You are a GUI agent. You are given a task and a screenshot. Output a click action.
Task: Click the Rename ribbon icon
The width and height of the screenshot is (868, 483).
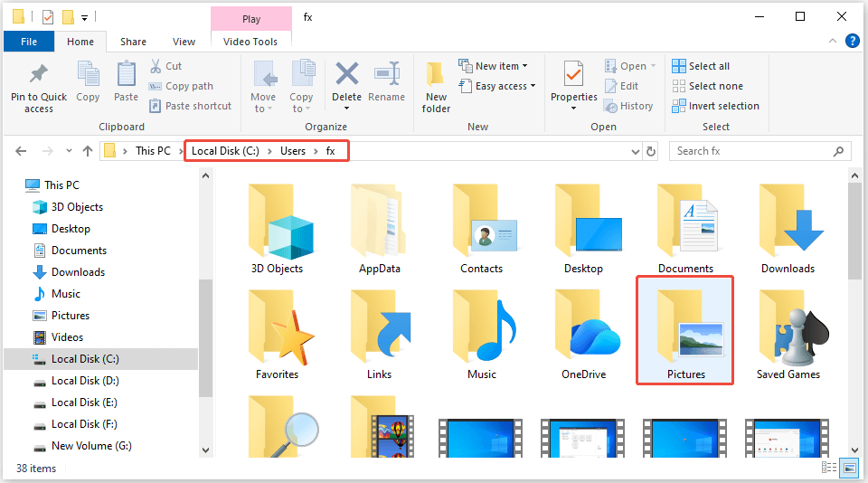click(x=386, y=73)
